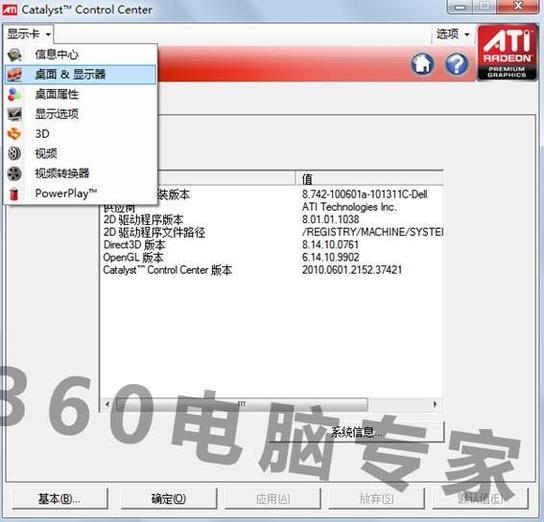Screen dimensions: 544x522
Task: Click the home icon in red banner
Action: [x=422, y=63]
